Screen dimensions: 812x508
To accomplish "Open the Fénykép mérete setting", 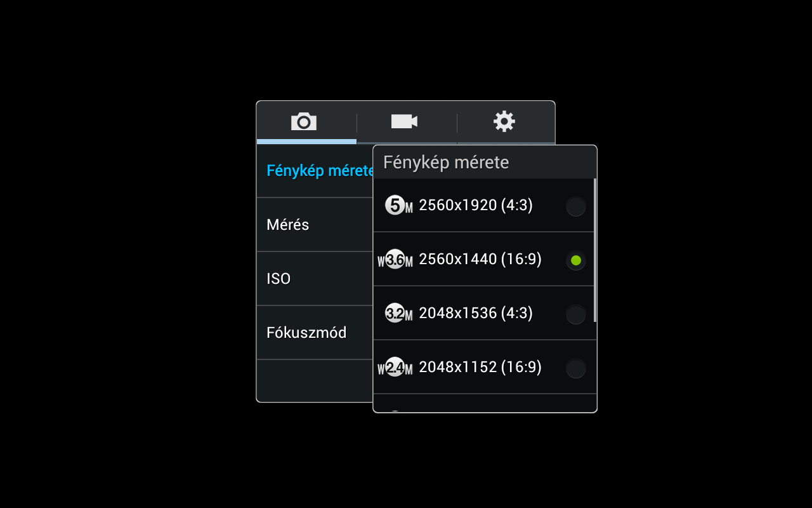I will pyautogui.click(x=315, y=171).
